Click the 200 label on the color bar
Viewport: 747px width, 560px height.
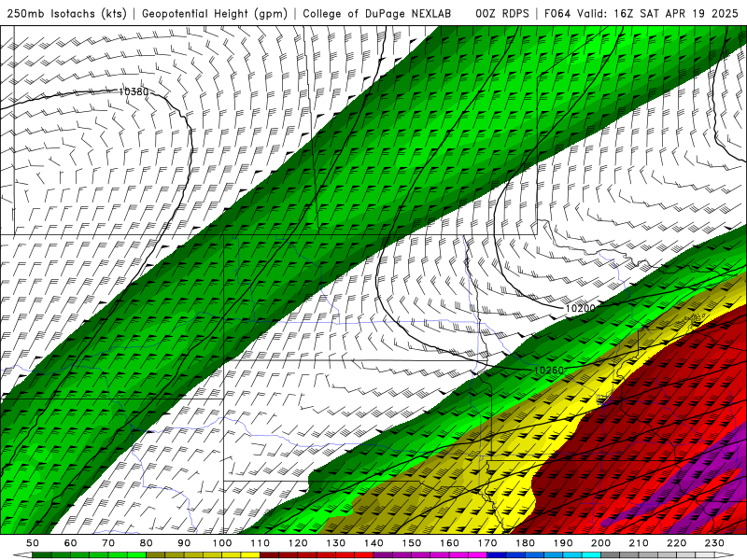tap(600, 543)
